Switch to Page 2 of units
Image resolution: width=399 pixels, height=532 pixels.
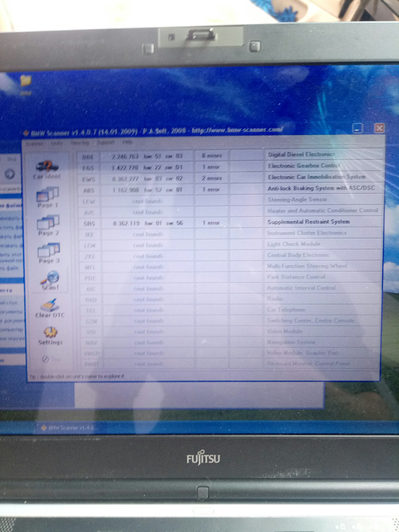[48, 225]
